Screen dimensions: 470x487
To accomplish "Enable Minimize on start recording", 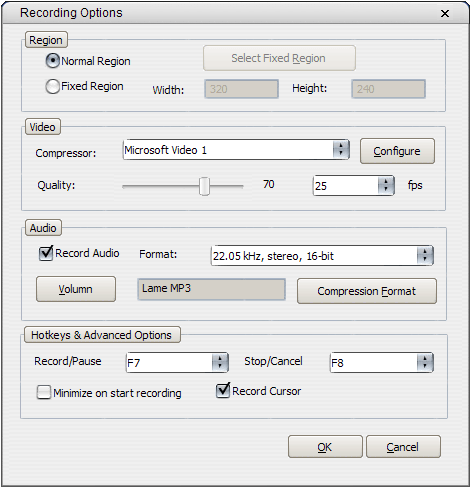I will tap(44, 392).
